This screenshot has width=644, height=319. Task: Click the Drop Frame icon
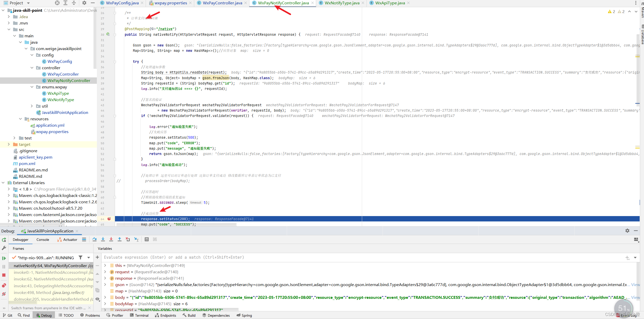[x=128, y=240]
